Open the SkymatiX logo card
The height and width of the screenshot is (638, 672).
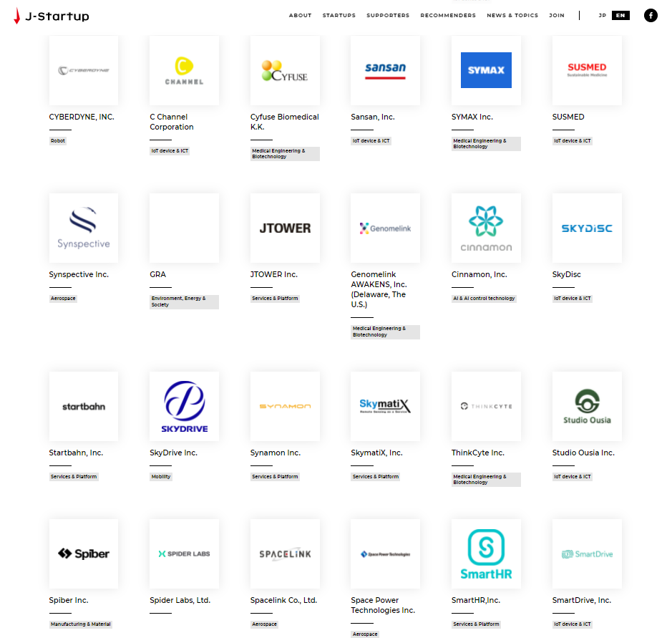(385, 407)
